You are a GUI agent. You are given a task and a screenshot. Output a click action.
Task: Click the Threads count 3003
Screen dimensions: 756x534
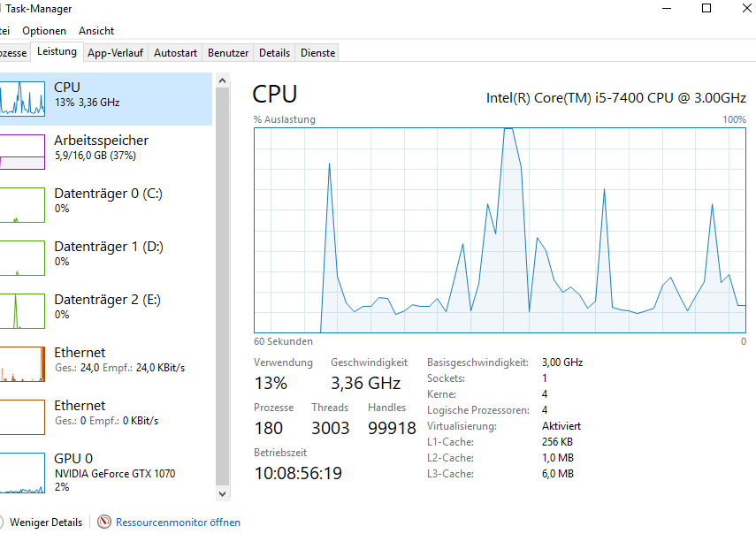[x=331, y=428]
